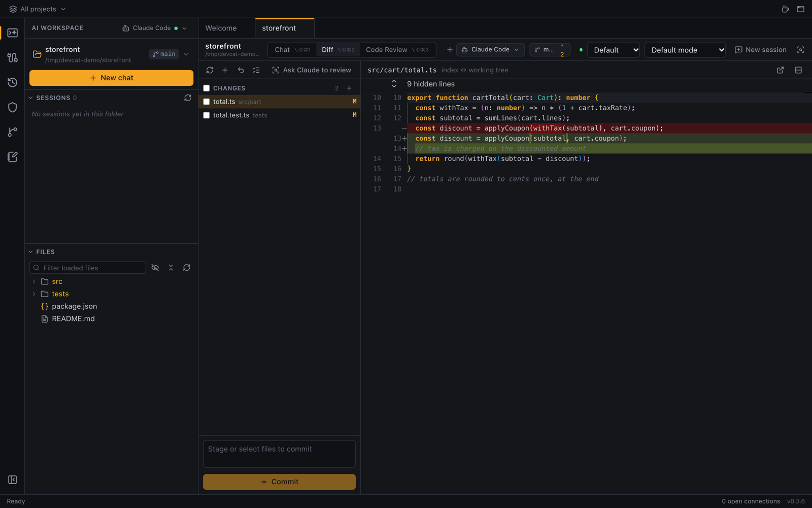The height and width of the screenshot is (508, 812).
Task: Click the Commit button
Action: [x=279, y=482]
